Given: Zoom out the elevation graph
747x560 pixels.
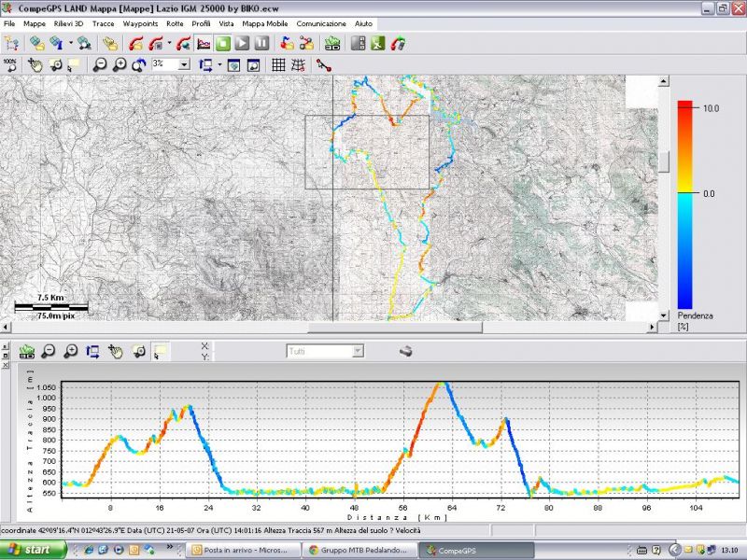Looking at the screenshot, I should pyautogui.click(x=49, y=352).
